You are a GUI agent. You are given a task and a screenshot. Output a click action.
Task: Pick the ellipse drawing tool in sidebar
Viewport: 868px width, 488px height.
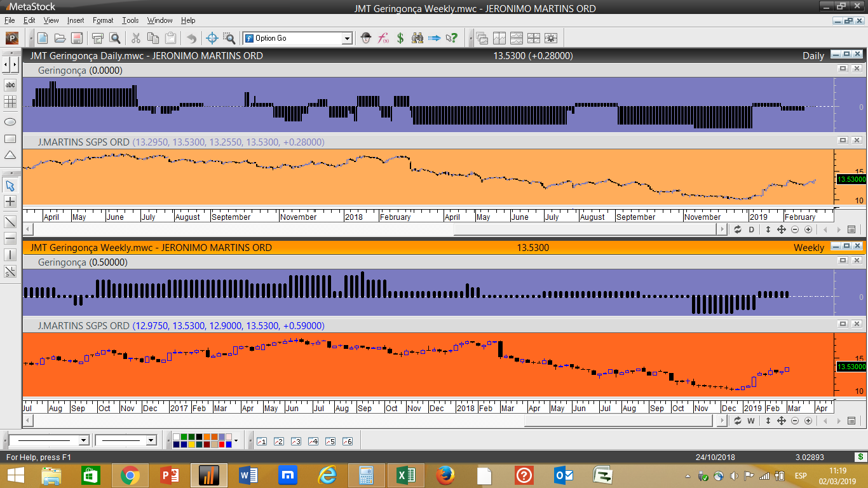10,121
